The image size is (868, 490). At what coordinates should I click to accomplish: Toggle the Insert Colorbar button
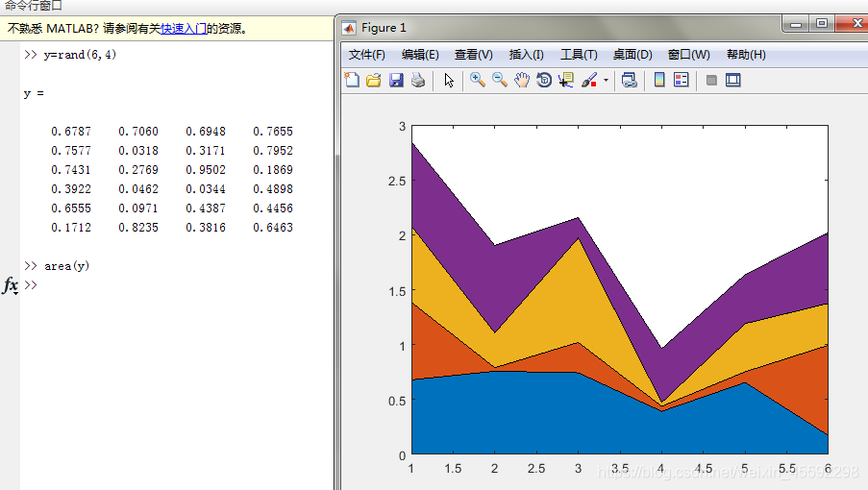coord(659,81)
